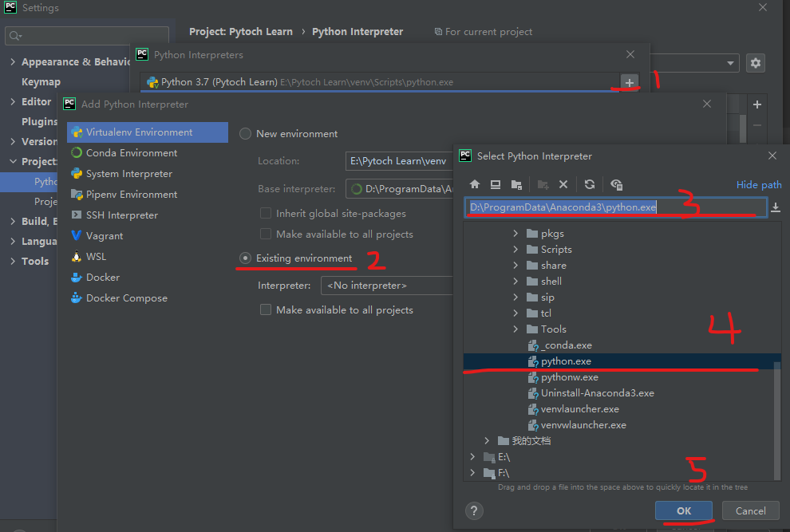790x532 pixels.
Task: Expand Appearance & Behavior settings section
Action: pos(13,61)
